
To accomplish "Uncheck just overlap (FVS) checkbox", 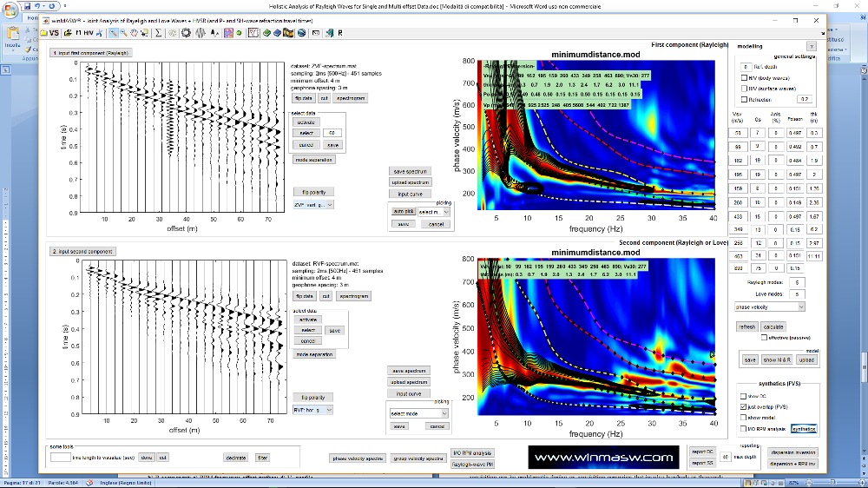I will pos(744,406).
